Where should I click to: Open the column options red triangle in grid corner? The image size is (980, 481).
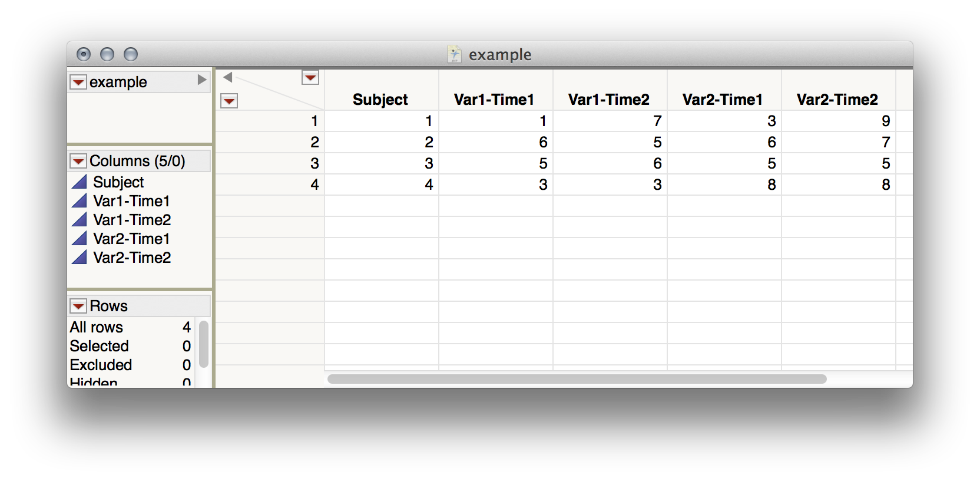pyautogui.click(x=310, y=77)
